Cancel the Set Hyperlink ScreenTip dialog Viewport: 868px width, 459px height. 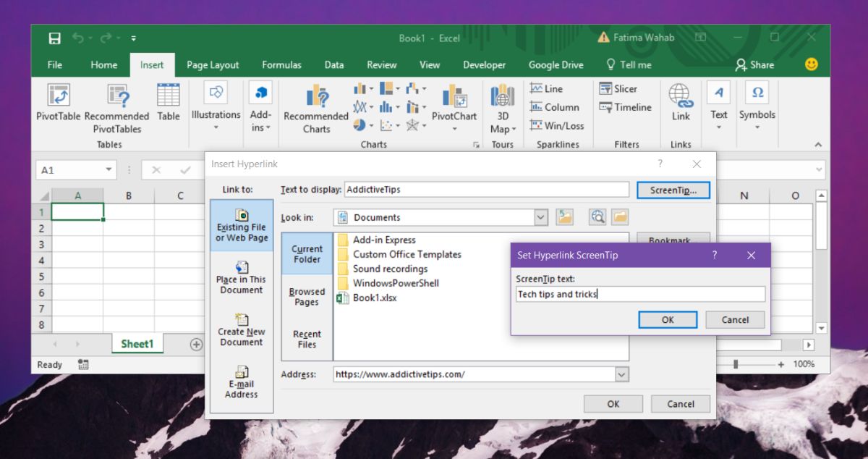coord(736,320)
